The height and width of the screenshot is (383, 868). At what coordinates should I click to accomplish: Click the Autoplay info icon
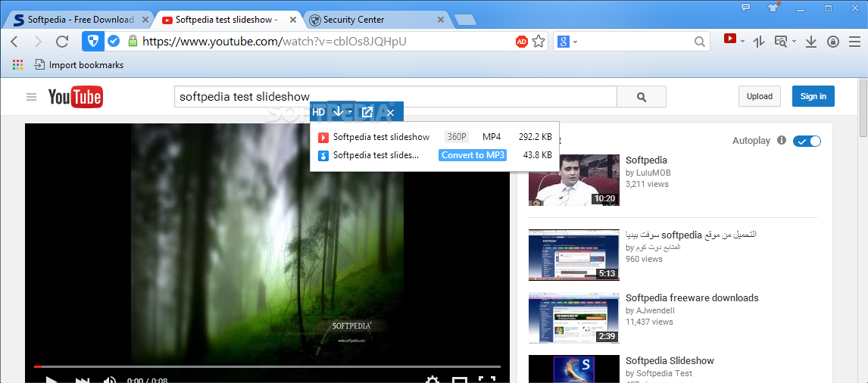pyautogui.click(x=782, y=141)
